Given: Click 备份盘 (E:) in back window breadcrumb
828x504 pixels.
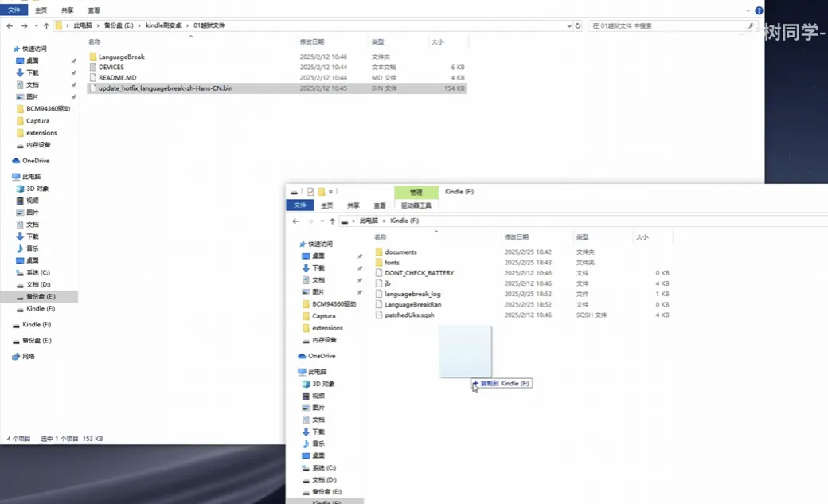Looking at the screenshot, I should (x=119, y=25).
